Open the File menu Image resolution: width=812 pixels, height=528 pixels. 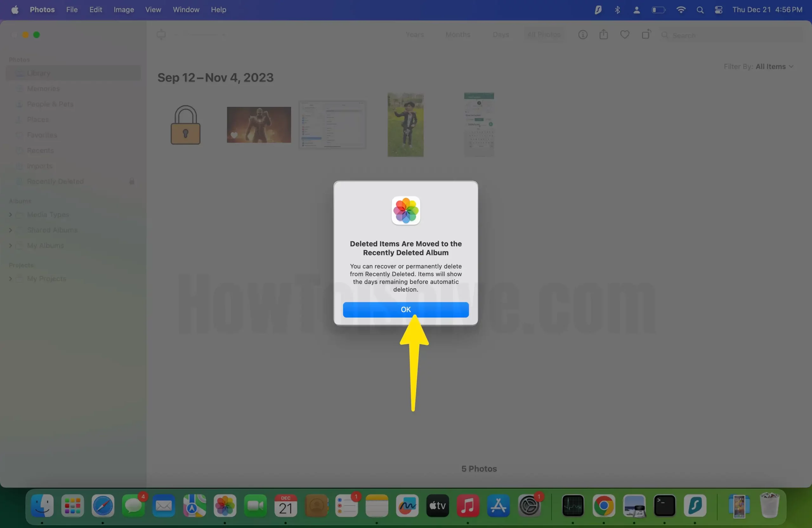click(x=72, y=10)
